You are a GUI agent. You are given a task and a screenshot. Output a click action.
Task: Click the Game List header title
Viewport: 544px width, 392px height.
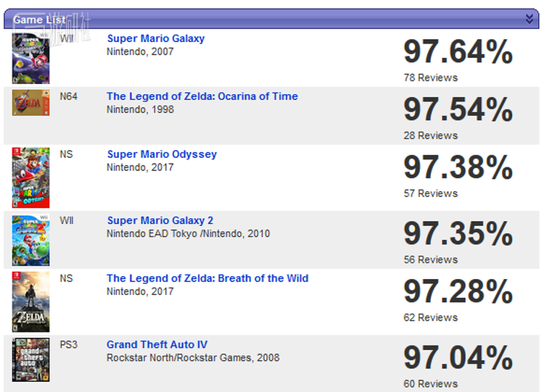[36, 20]
